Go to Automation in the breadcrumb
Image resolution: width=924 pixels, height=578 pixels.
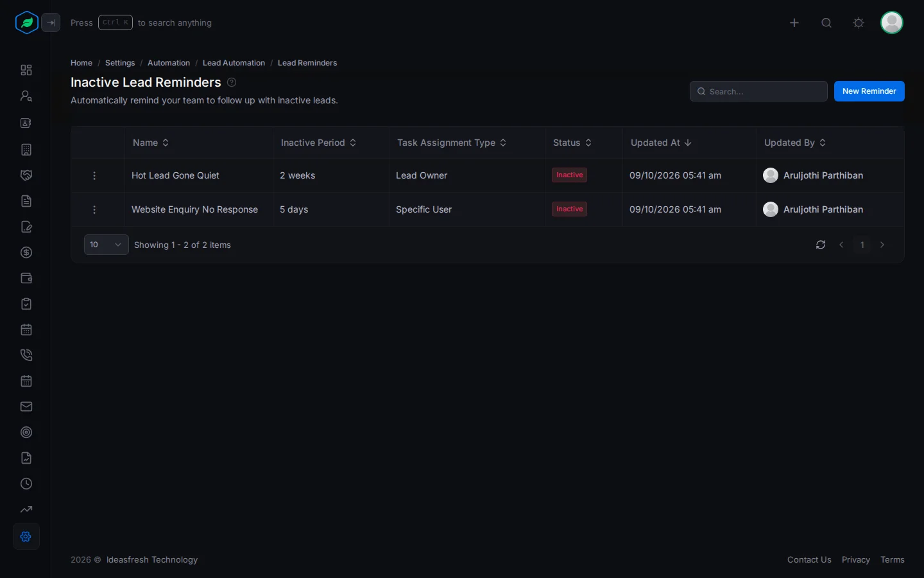coord(169,63)
